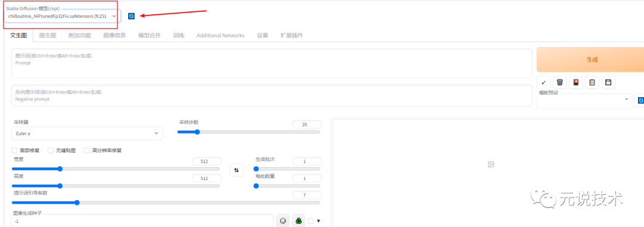Click the dice icon to randomize the seed
Viewport: 644px width, 227px height.
pyautogui.click(x=283, y=221)
